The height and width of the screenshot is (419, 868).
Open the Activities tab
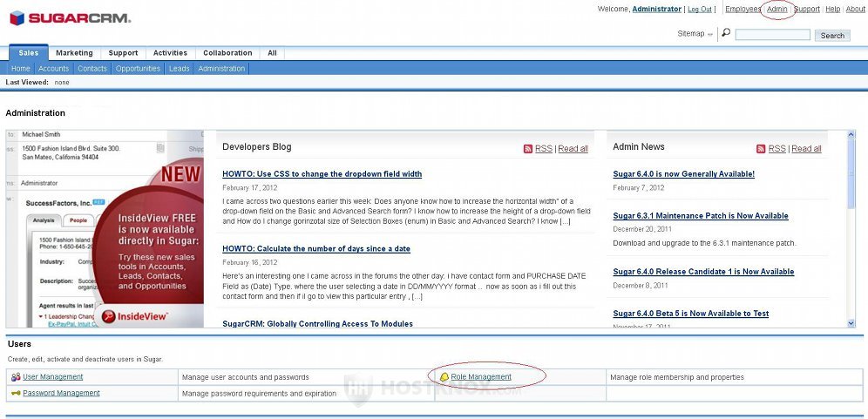click(170, 53)
